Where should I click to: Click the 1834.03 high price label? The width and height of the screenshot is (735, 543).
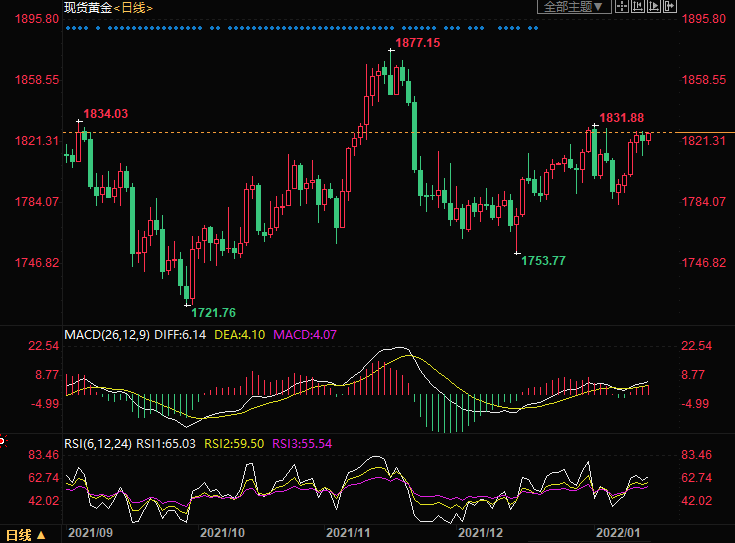click(x=105, y=114)
